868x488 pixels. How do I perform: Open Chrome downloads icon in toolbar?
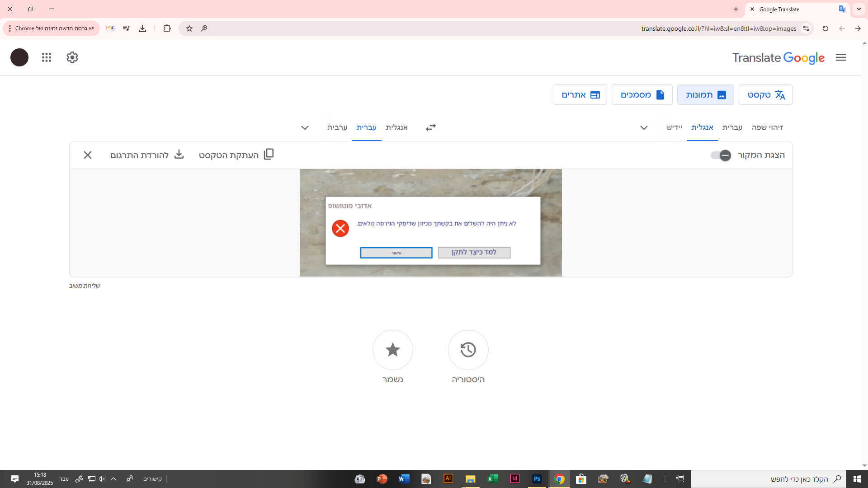coord(142,28)
